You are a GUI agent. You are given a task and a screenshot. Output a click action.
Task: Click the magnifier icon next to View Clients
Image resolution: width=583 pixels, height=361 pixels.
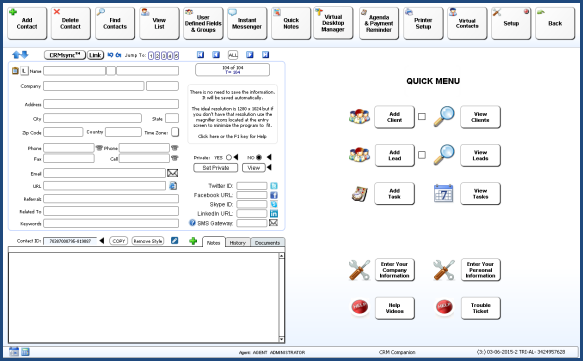point(444,116)
